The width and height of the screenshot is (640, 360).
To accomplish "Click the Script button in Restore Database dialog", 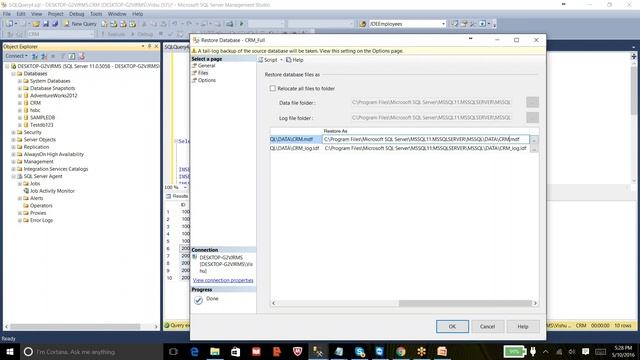I will (x=268, y=60).
